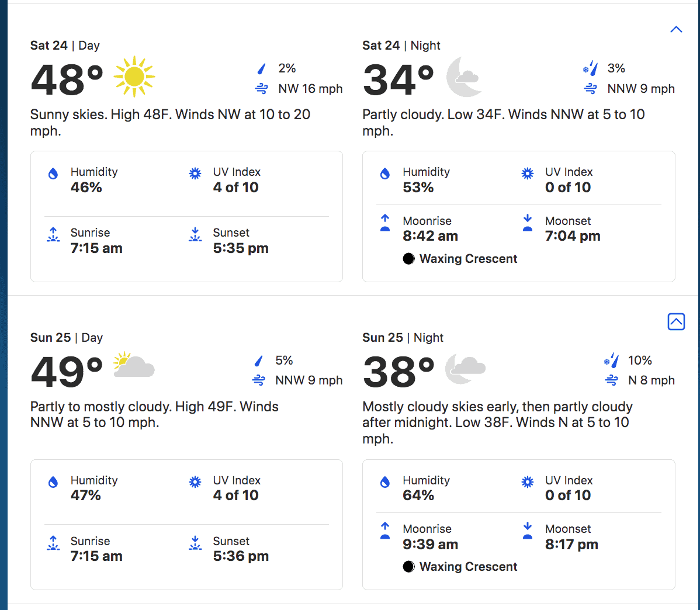Click the Sun 25 Night UV Index icon

tap(527, 482)
